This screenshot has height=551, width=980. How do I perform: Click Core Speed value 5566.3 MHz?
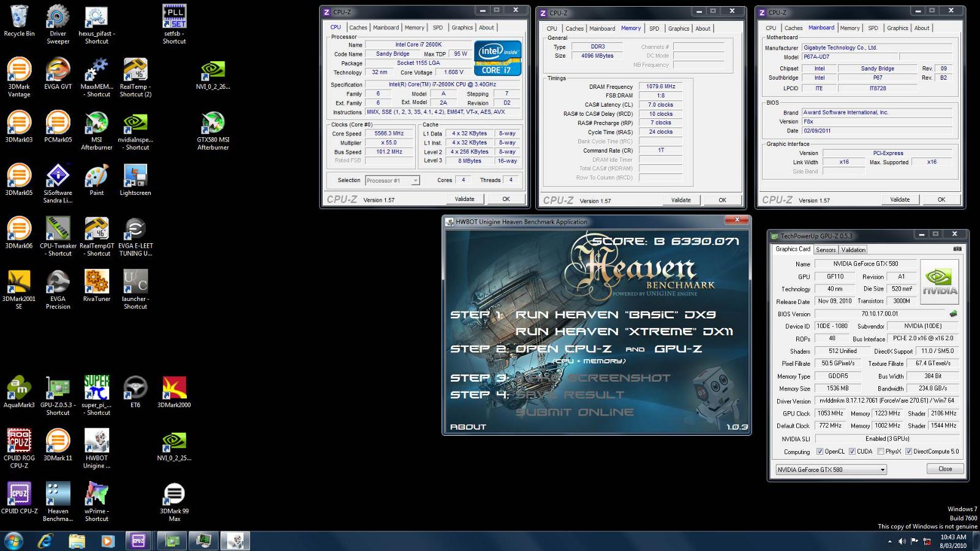(x=390, y=134)
